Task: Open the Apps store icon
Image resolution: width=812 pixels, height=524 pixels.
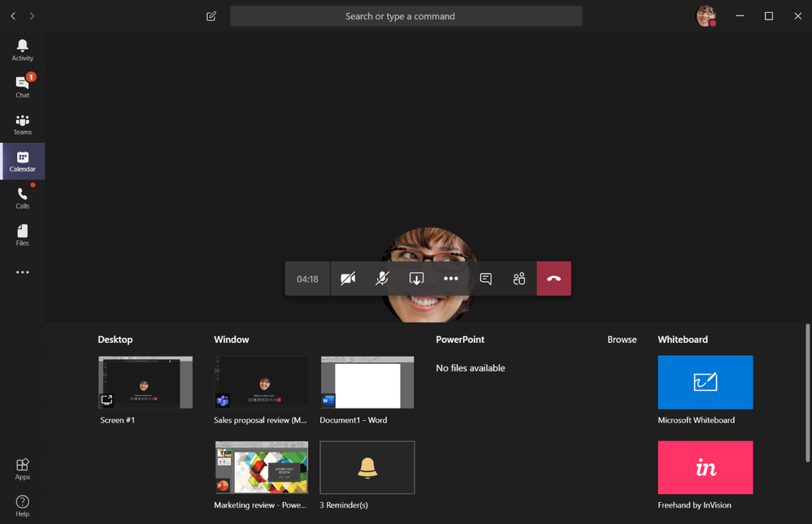Action: (x=22, y=469)
